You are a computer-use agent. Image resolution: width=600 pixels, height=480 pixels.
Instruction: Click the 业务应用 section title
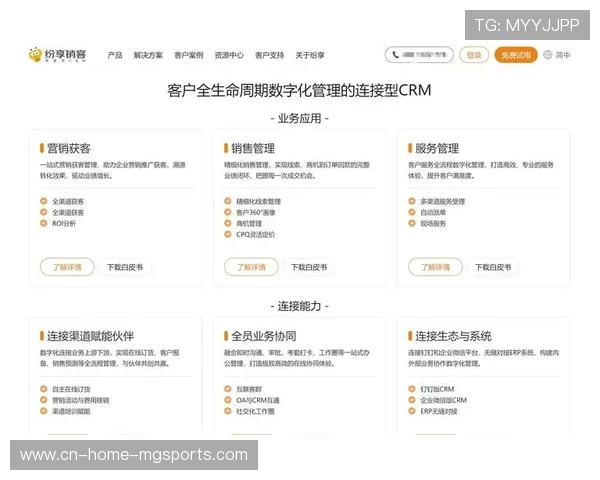pos(300,118)
